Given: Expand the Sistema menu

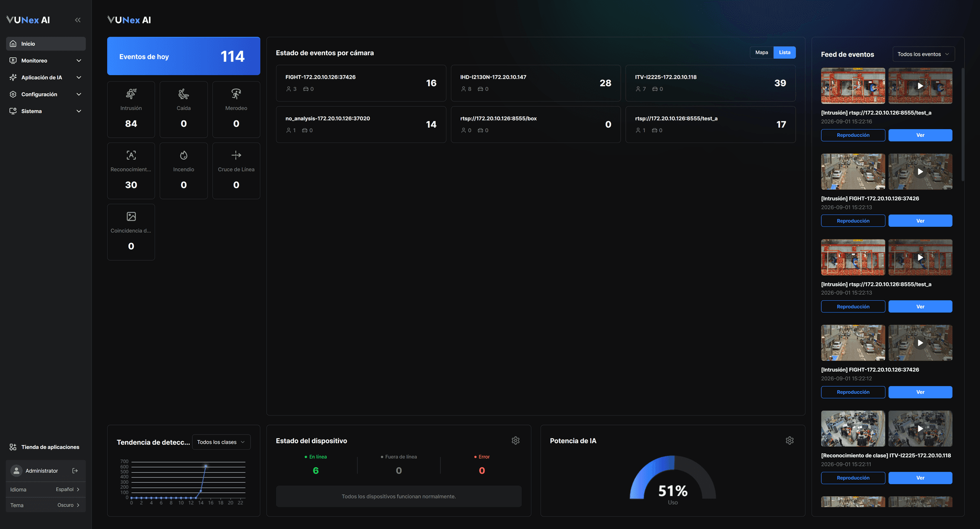Looking at the screenshot, I should coord(79,111).
